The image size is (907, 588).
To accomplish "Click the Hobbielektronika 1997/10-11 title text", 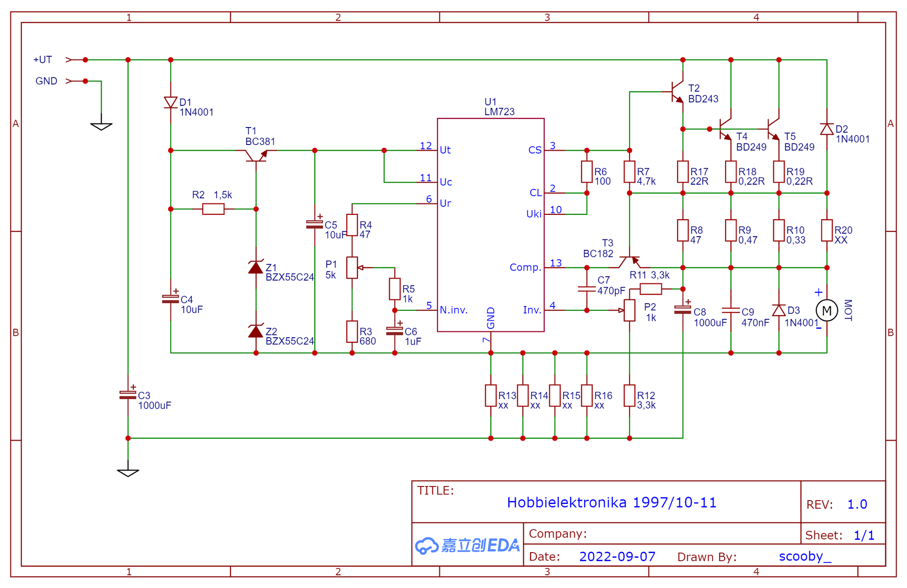I will [x=611, y=503].
